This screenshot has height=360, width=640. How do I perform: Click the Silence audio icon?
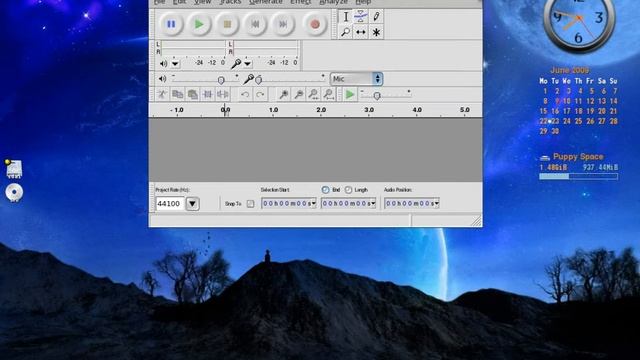point(222,95)
